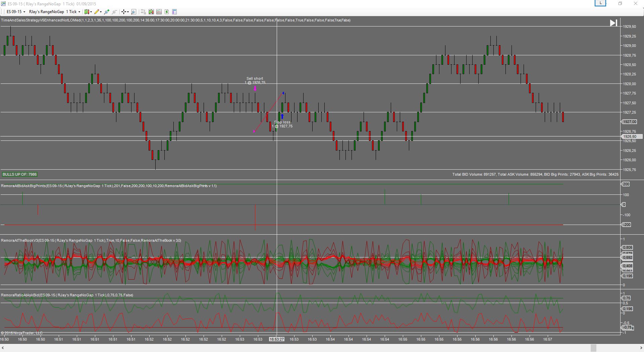Screen dimensions: 644x352
Task: Click the 16:53:27 time marker on axis
Action: click(x=277, y=339)
